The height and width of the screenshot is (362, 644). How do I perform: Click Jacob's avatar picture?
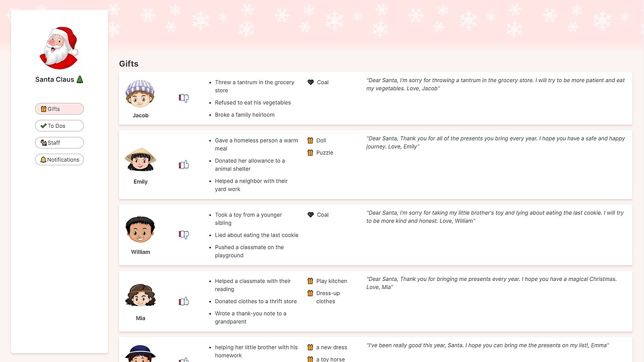point(140,93)
